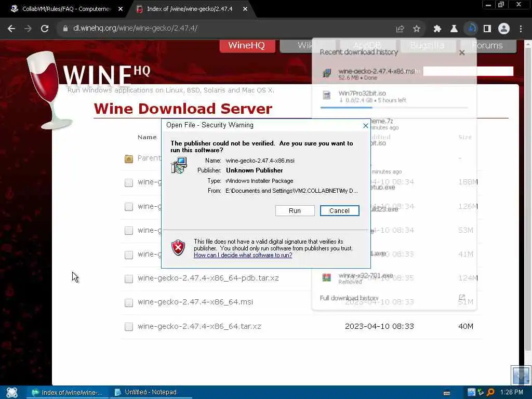532x399 pixels.
Task: Click the wine-gecko-2.47.4-x86.msi installer icon in downloads
Action: click(326, 73)
